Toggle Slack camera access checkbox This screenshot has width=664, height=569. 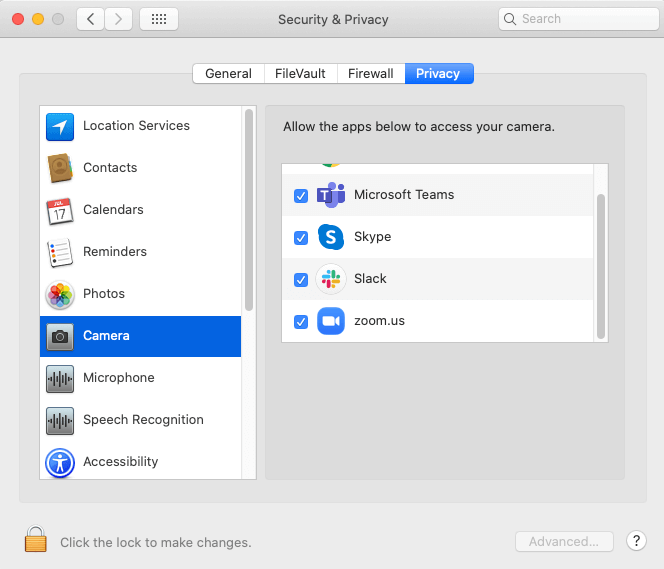tap(301, 279)
